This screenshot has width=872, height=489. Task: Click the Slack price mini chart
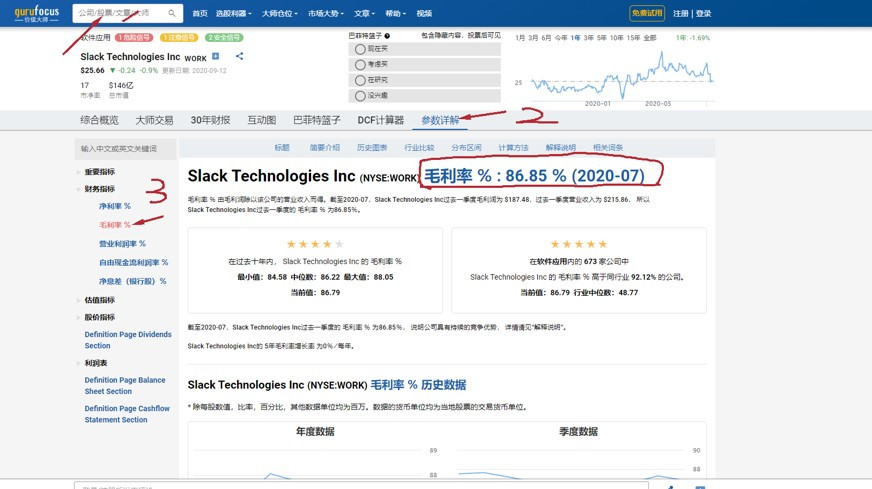[621, 75]
